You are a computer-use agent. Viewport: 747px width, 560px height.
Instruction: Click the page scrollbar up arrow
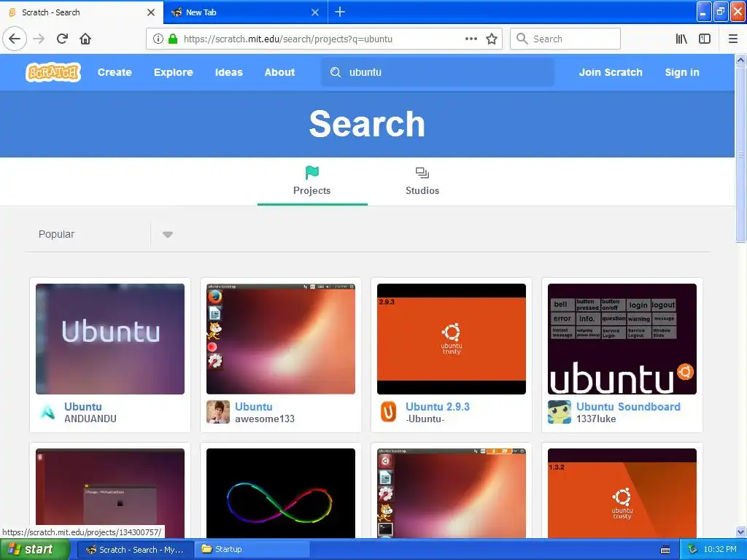point(740,60)
